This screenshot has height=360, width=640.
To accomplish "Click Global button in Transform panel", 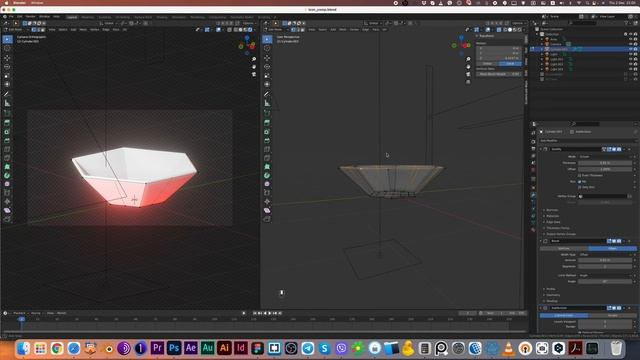I will tap(487, 64).
